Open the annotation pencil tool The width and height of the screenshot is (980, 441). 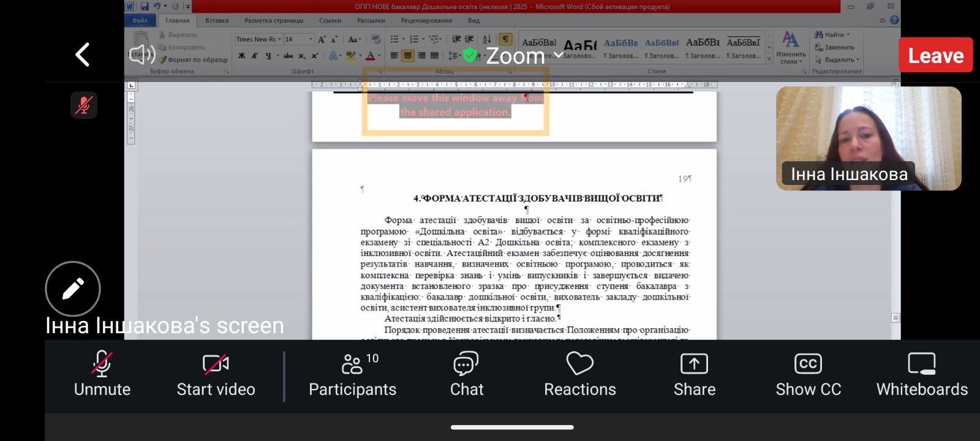[73, 288]
